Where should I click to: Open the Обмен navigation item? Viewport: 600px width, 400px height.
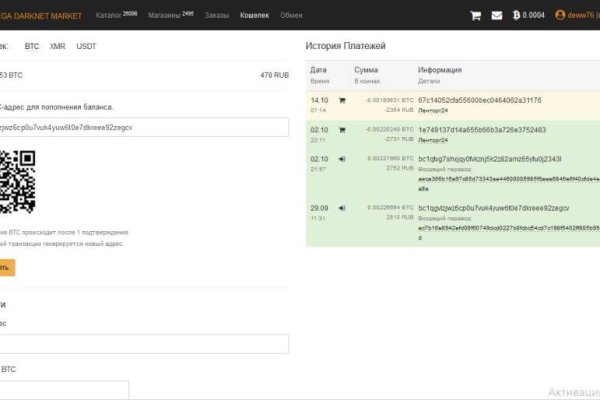click(x=292, y=16)
